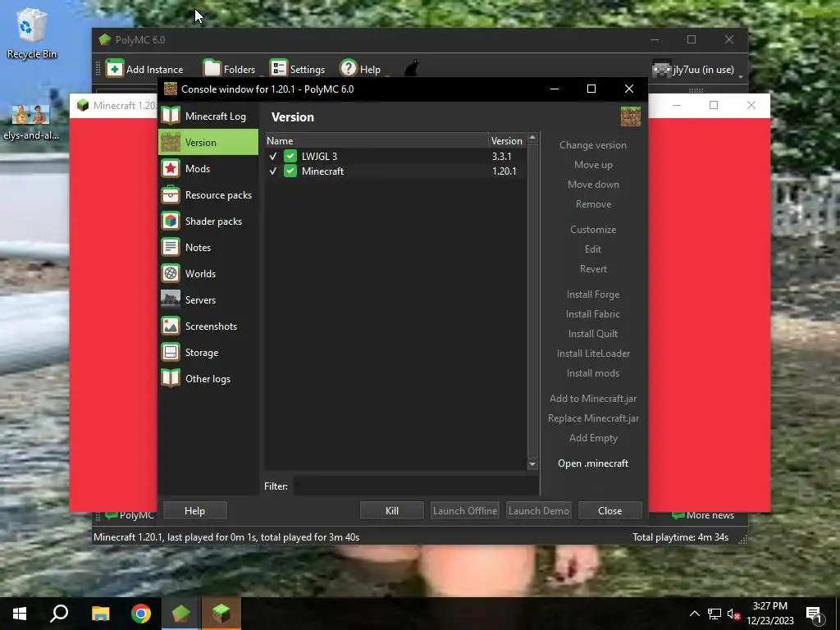This screenshot has width=840, height=630.
Task: Click the cat icon in PolyMC toolbar
Action: tap(412, 69)
